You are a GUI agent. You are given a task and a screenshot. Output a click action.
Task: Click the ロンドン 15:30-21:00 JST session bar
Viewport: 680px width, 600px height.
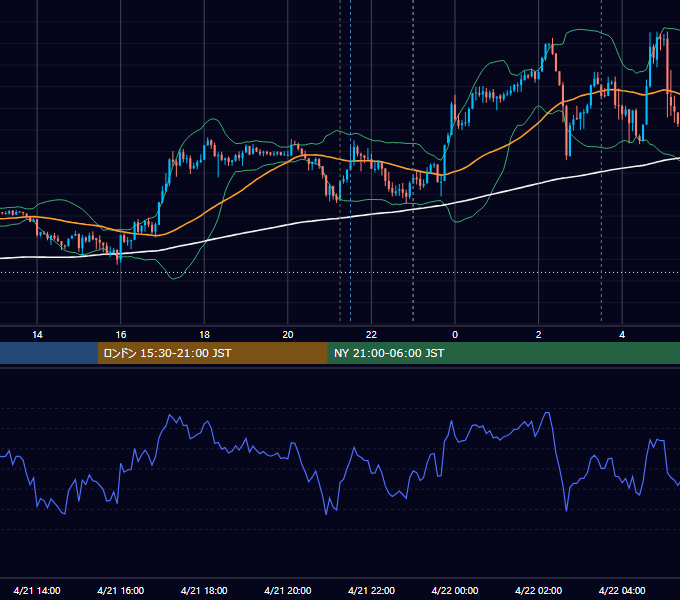tap(212, 353)
